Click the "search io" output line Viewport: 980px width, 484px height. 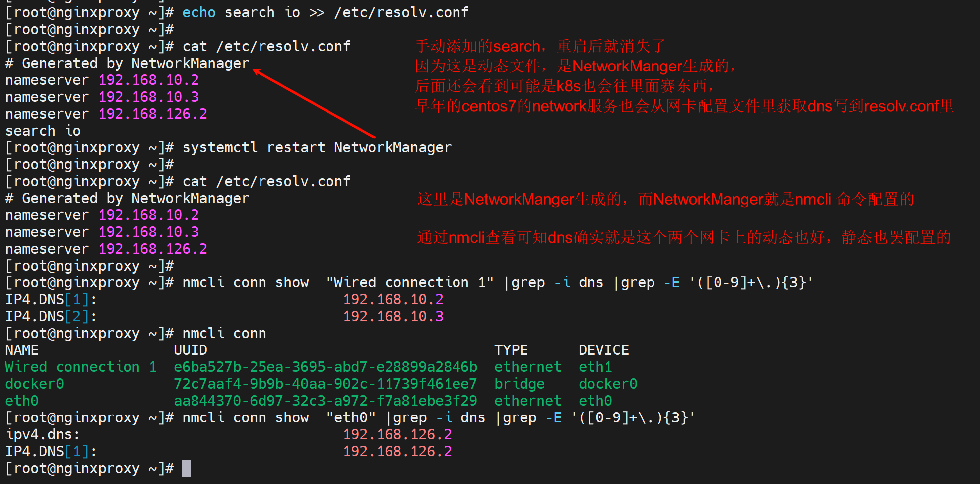tap(43, 131)
